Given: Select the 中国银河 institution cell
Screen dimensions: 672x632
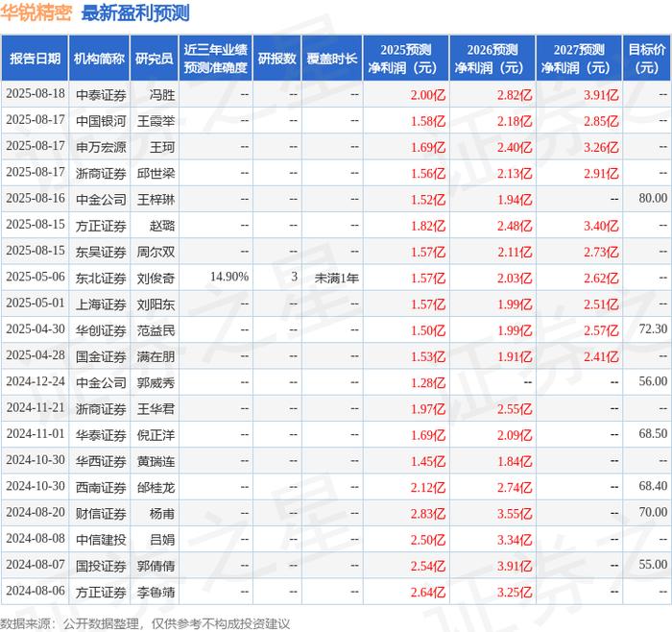Looking at the screenshot, I should [101, 121].
